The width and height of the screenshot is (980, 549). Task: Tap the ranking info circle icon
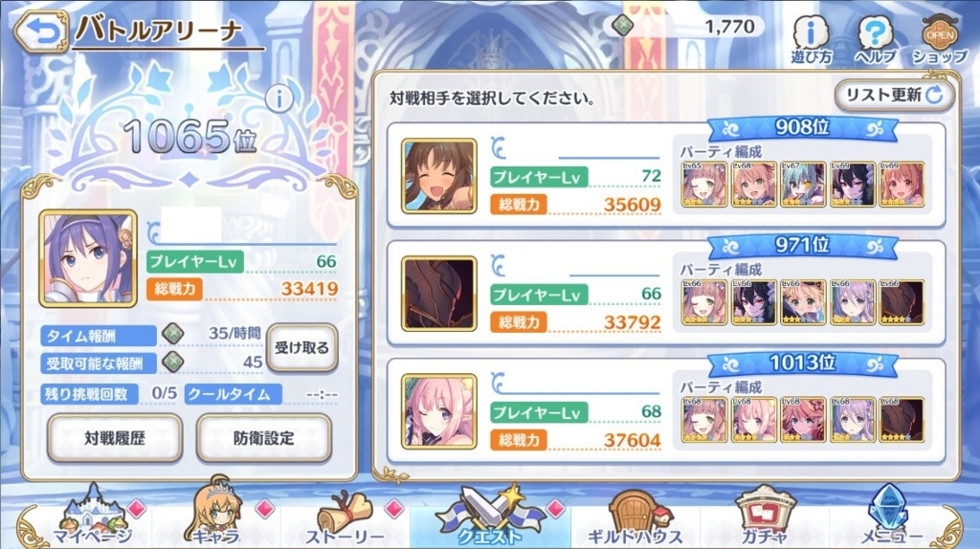click(x=278, y=99)
